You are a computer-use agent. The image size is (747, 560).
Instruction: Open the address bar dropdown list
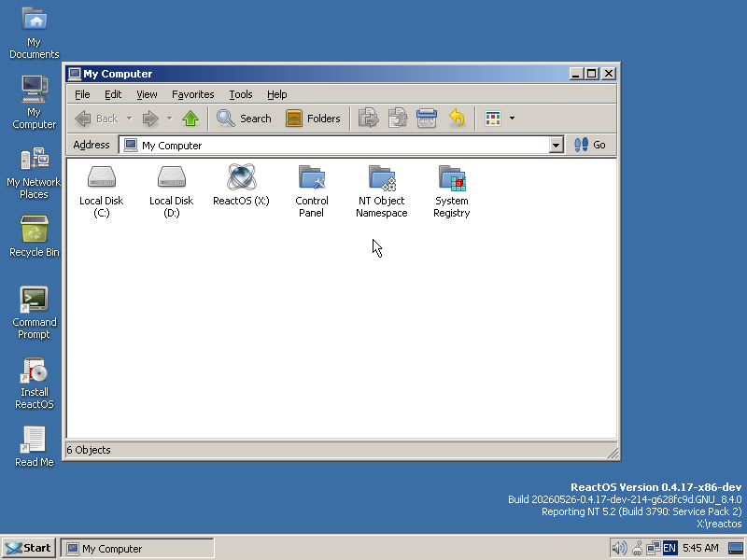point(556,146)
